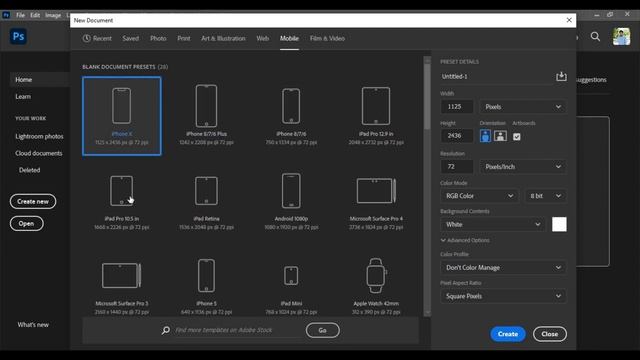640x360 pixels.
Task: Open the Image menu
Action: tap(53, 15)
